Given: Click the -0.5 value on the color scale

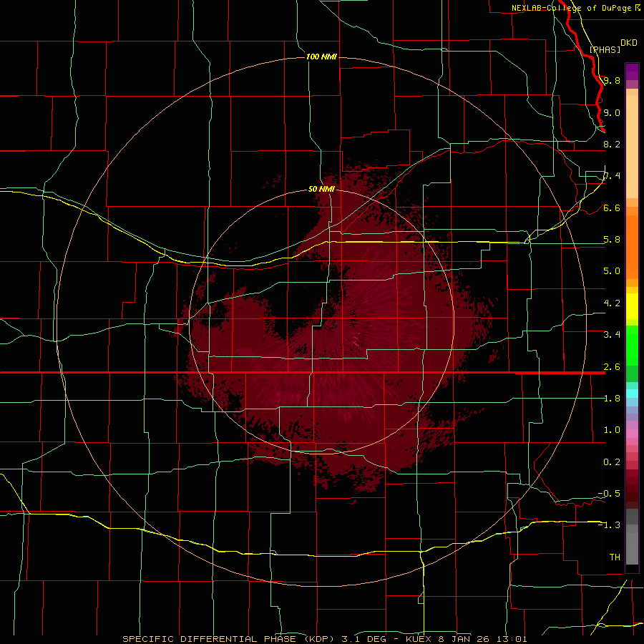Looking at the screenshot, I should (609, 494).
